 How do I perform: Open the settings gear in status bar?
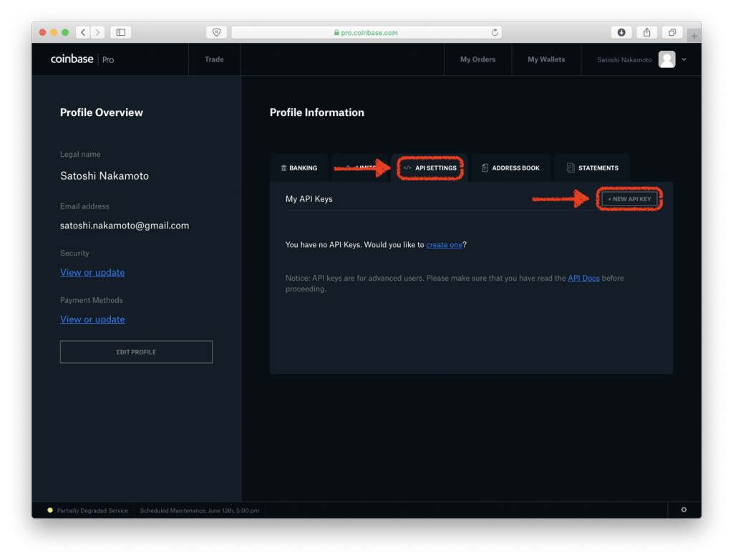tap(684, 510)
